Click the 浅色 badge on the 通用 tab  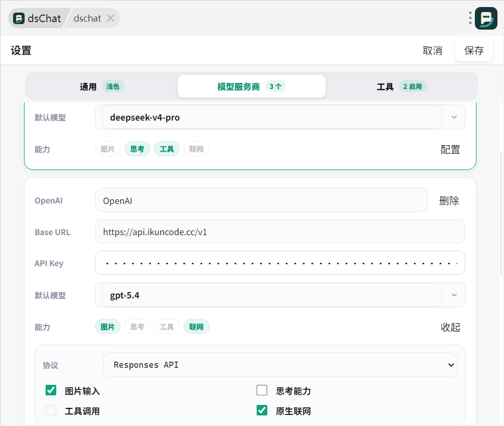[113, 86]
